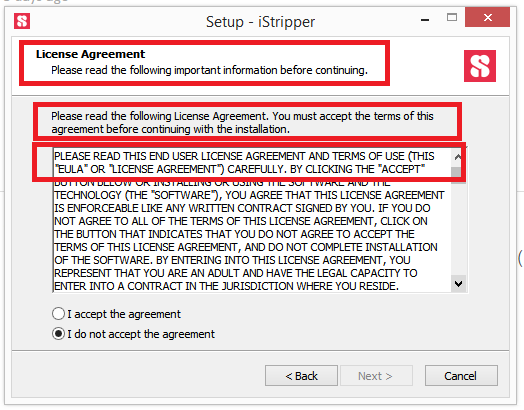Click the scrollbar thumb of license text box
The image size is (524, 410).
[458, 175]
